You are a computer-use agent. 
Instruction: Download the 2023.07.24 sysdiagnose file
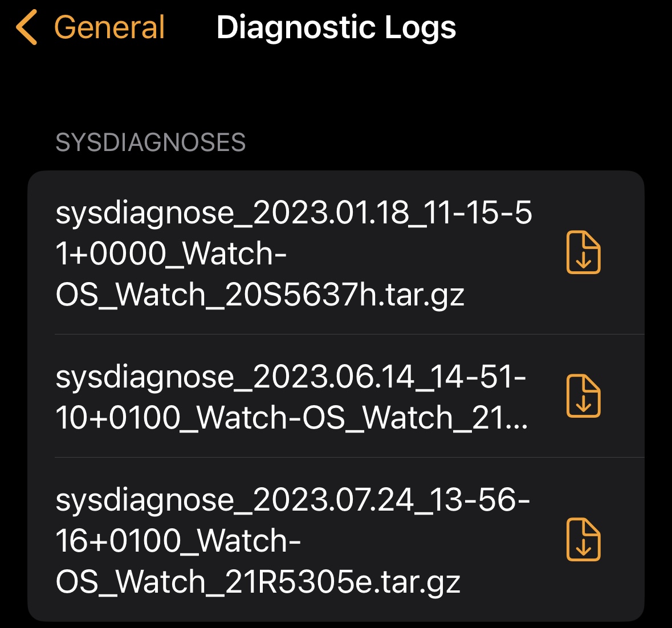(x=583, y=540)
